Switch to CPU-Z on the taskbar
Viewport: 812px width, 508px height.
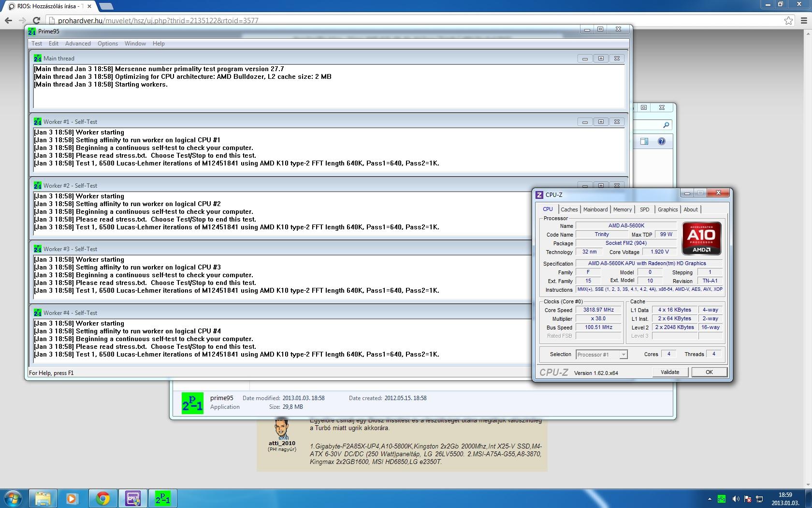click(132, 498)
